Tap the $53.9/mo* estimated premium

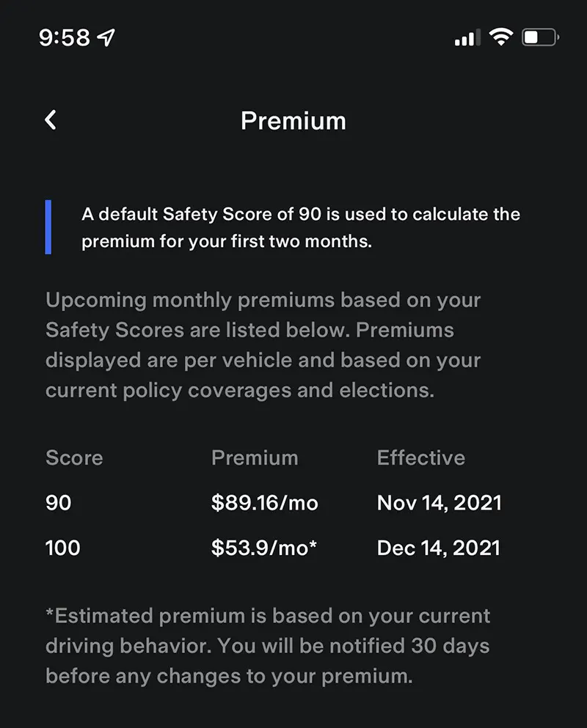pyautogui.click(x=264, y=548)
